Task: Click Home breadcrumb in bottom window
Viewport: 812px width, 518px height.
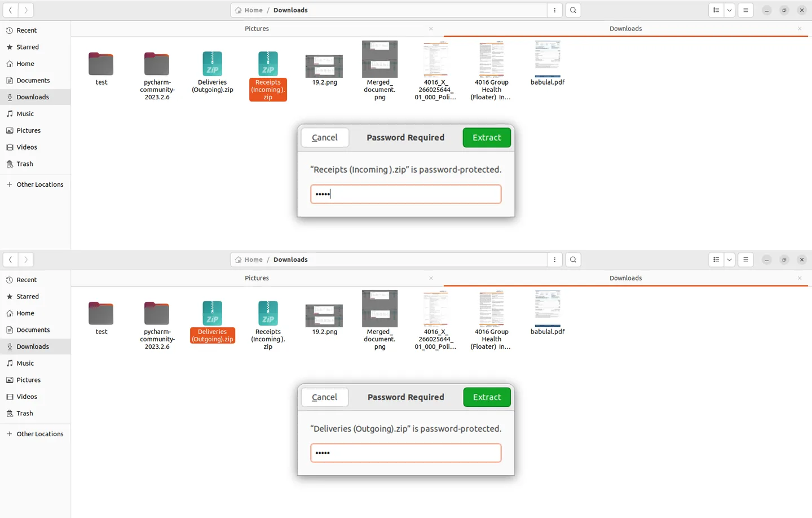Action: pos(249,260)
